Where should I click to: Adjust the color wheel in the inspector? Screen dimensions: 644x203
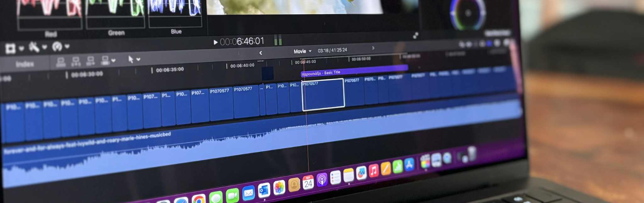tap(468, 14)
